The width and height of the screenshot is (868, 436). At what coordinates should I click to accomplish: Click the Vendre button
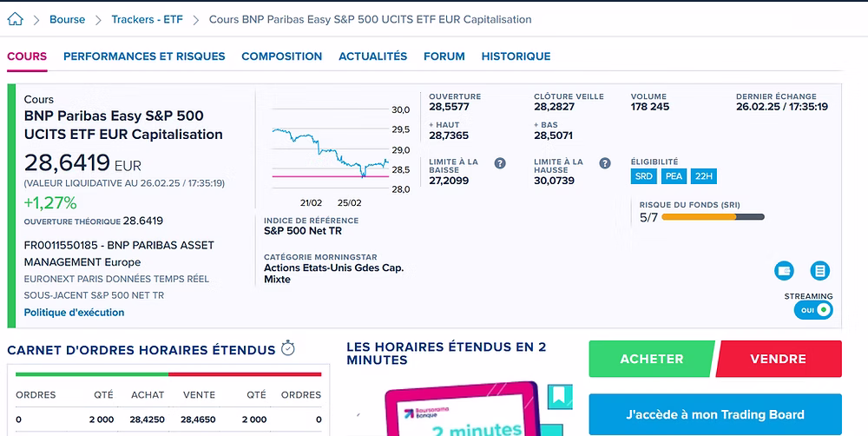point(779,359)
